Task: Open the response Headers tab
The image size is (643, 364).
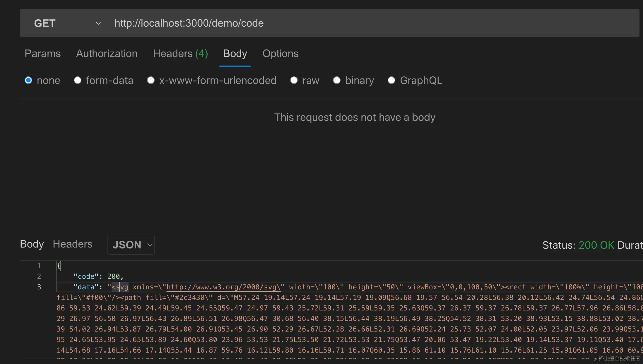Action: [72, 244]
